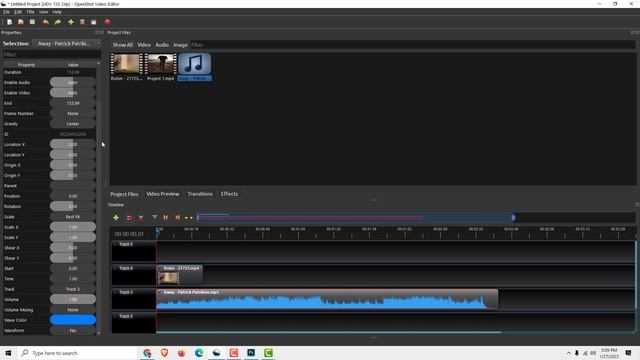Select the Robin video thumbnail in Project Files
The image size is (640, 360).
tap(127, 64)
